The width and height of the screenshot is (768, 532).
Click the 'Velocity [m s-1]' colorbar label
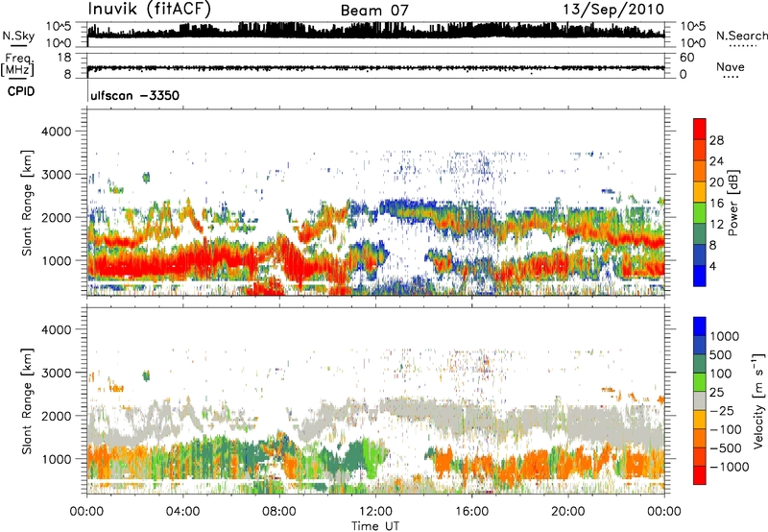tap(758, 400)
